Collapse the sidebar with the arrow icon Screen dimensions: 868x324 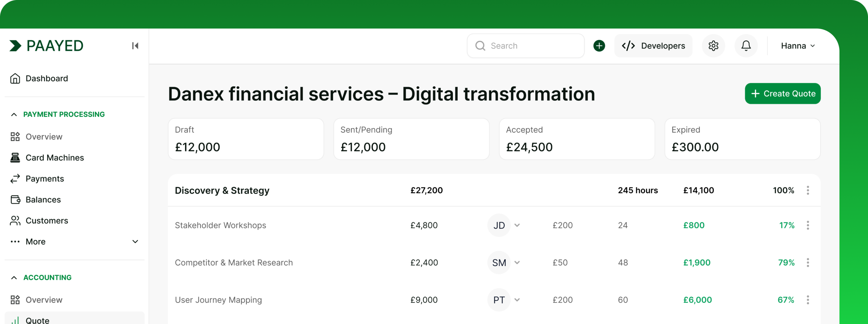[x=135, y=46]
